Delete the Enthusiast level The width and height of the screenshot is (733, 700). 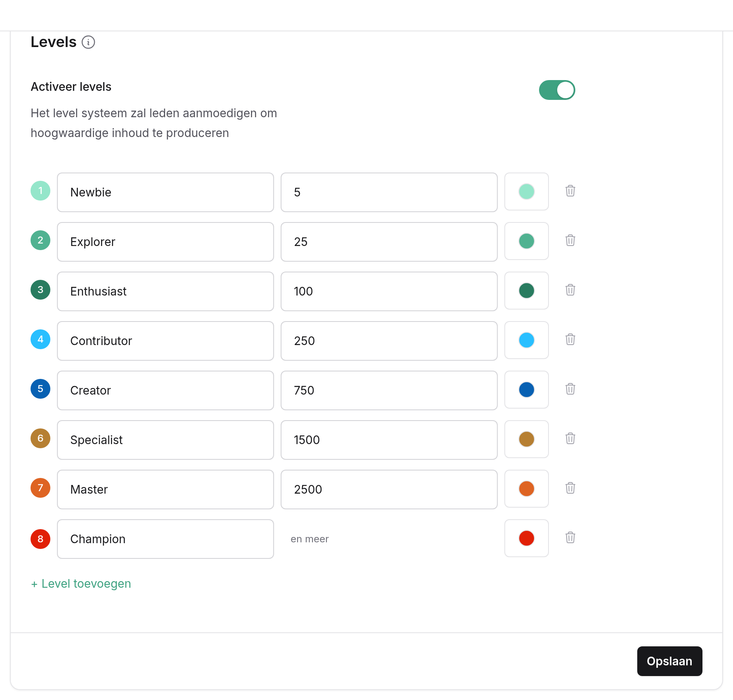[570, 290]
